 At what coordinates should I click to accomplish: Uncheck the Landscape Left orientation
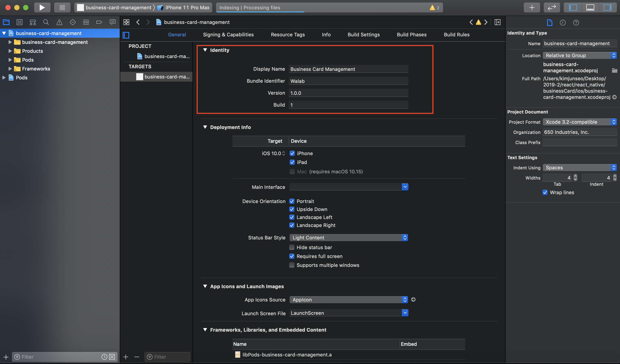(x=292, y=217)
